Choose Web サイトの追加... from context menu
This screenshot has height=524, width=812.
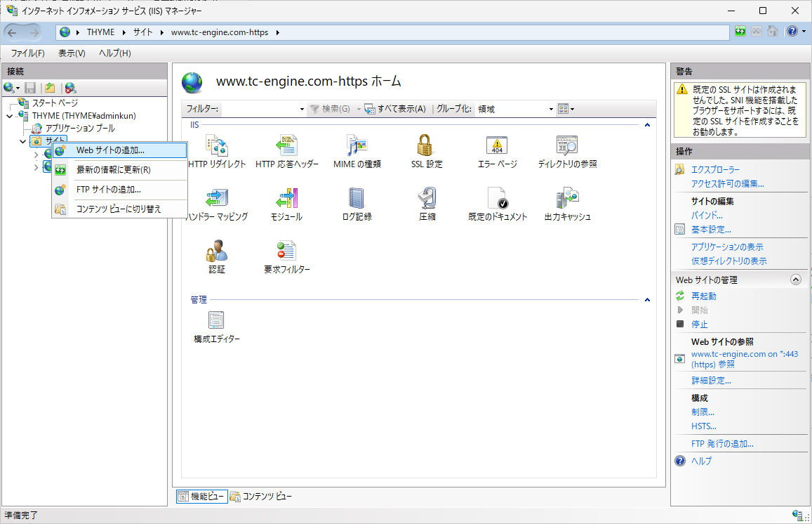pyautogui.click(x=119, y=150)
